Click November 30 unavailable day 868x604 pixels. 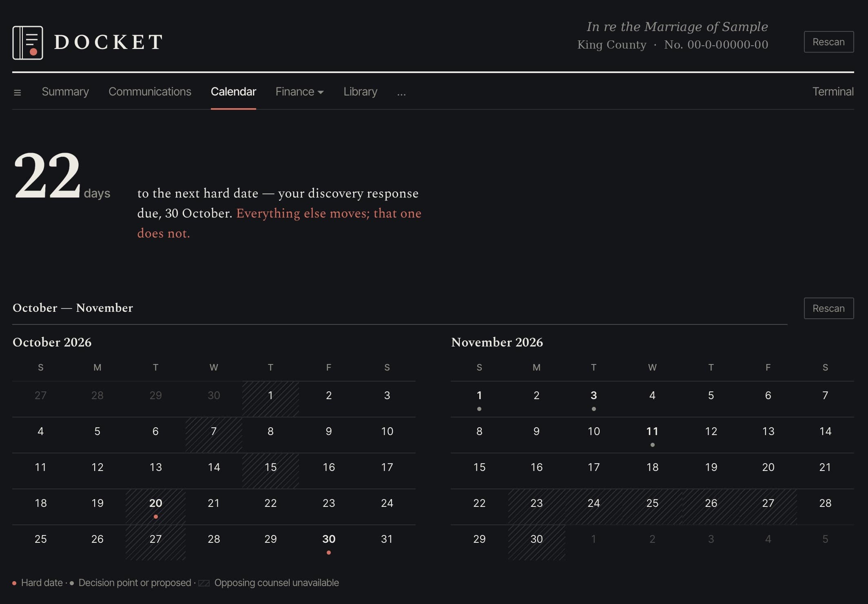point(536,543)
